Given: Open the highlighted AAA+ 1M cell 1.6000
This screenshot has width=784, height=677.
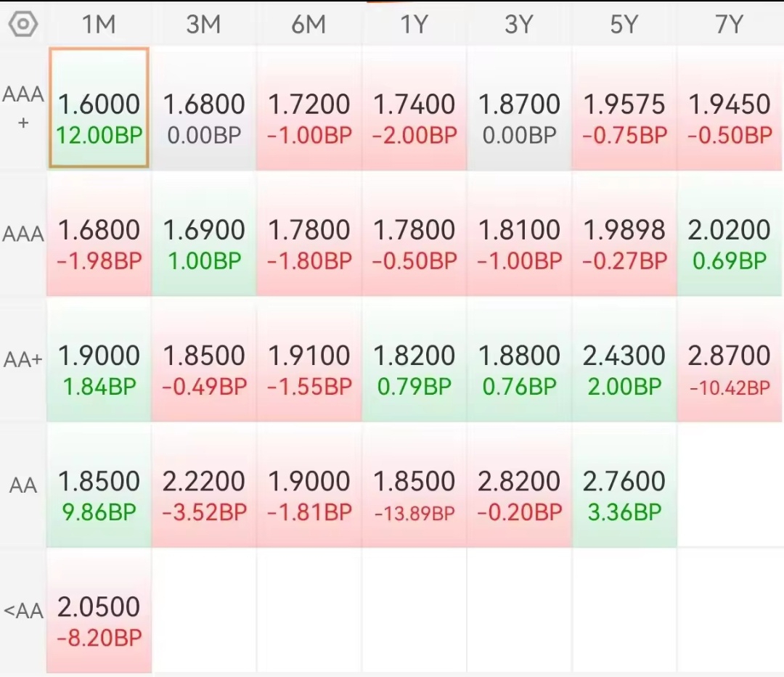Looking at the screenshot, I should [x=99, y=109].
